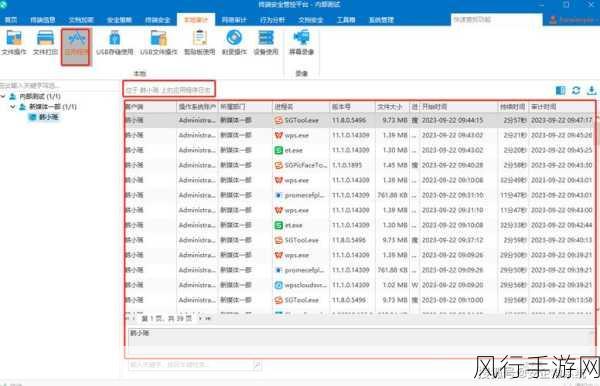Select the active 本地审计 tab
The image size is (600, 386).
tap(196, 20)
